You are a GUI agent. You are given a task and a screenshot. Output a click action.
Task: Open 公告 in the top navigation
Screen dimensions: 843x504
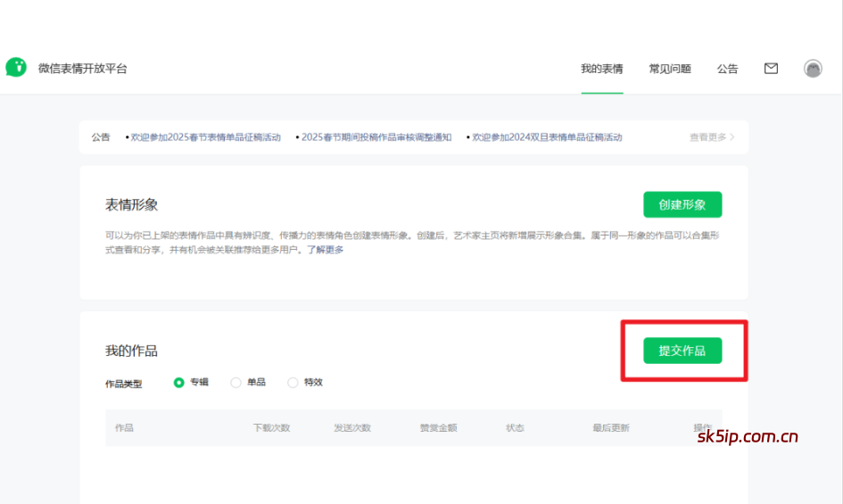pyautogui.click(x=727, y=69)
